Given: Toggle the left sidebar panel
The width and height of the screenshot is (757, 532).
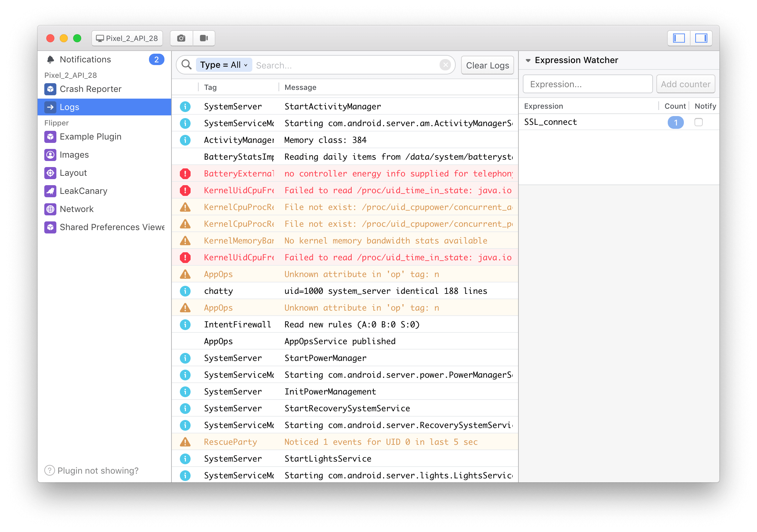Looking at the screenshot, I should pyautogui.click(x=678, y=38).
